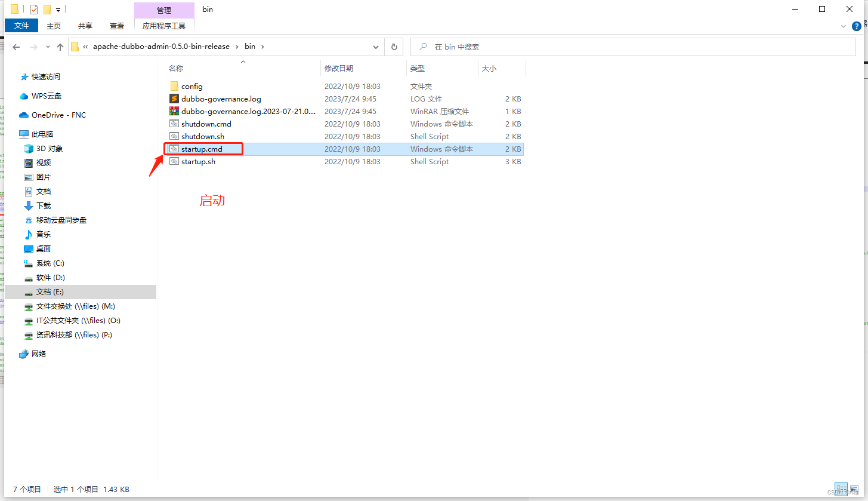This screenshot has width=868, height=501.
Task: Go back with the back arrow
Action: (16, 47)
